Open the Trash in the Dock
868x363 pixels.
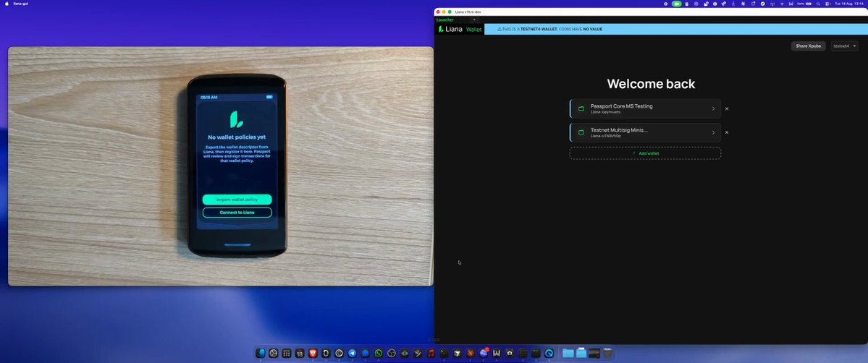click(x=607, y=353)
